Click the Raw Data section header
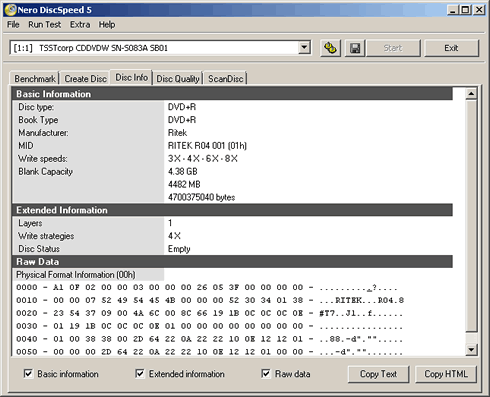490x397 pixels. (232, 262)
